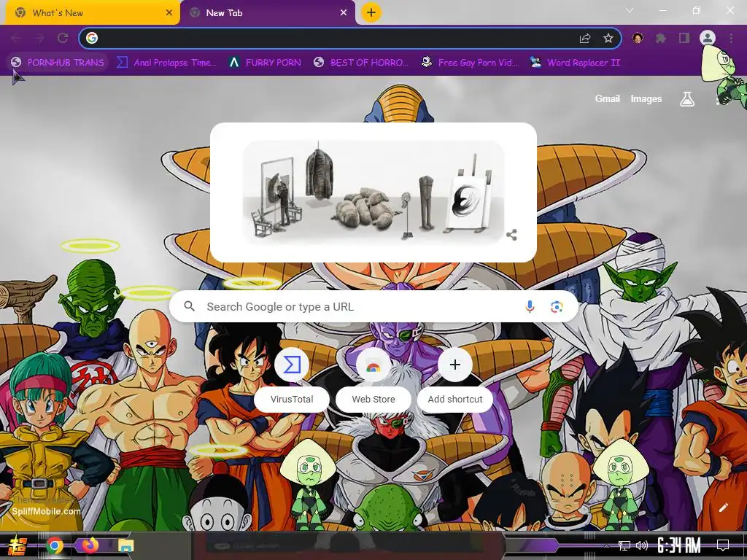Viewport: 747px width, 560px height.
Task: Click the magnifier icon in the search box
Action: point(189,306)
